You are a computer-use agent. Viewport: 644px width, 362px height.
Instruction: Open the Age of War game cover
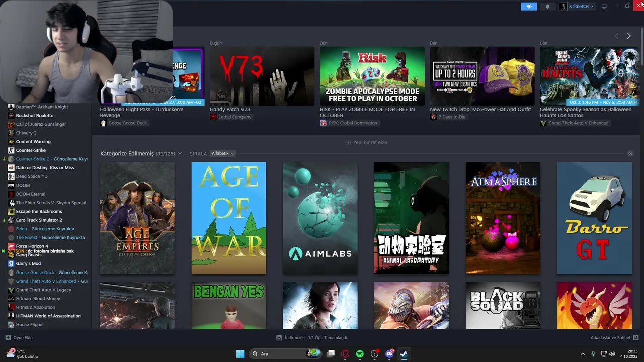point(228,218)
